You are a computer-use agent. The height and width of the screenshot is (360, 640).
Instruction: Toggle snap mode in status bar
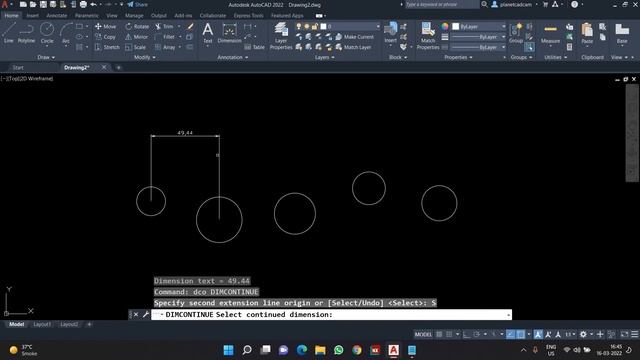tap(449, 334)
